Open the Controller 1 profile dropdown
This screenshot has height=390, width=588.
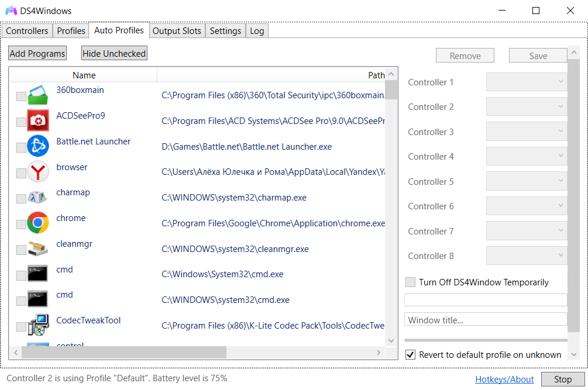click(527, 82)
